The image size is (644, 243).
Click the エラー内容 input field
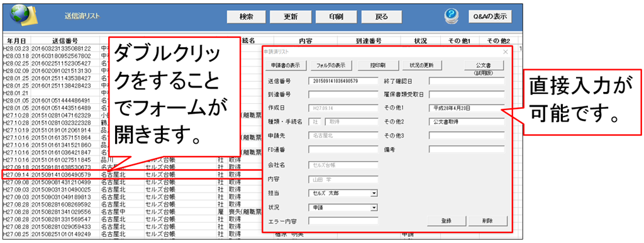point(343,221)
